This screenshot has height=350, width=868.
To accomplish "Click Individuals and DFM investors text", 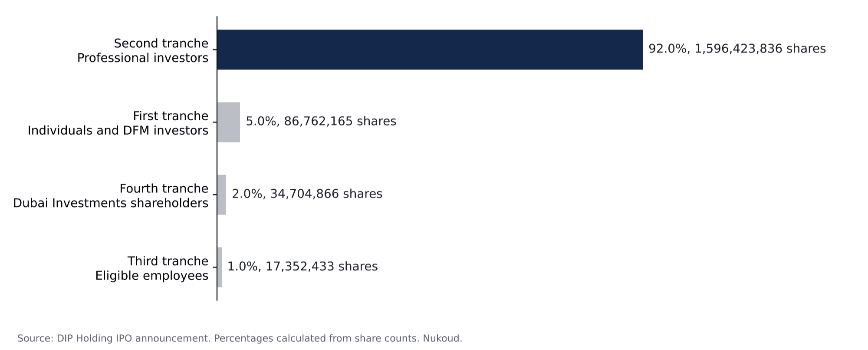I will click(x=118, y=130).
